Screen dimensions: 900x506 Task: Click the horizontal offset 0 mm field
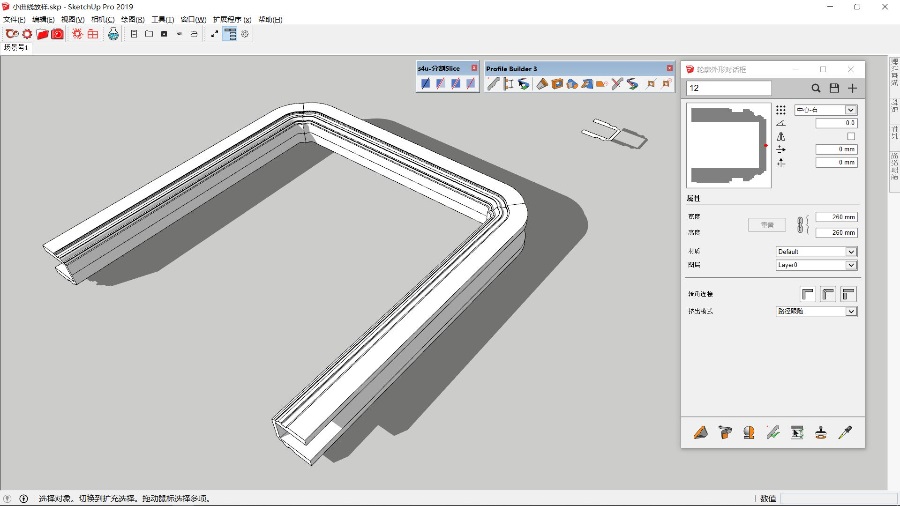coord(836,149)
